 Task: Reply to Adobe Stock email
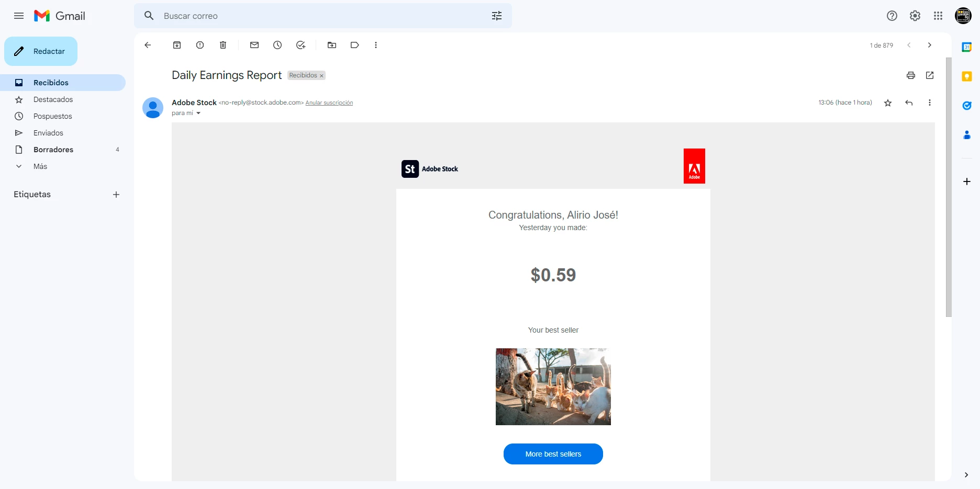[909, 103]
